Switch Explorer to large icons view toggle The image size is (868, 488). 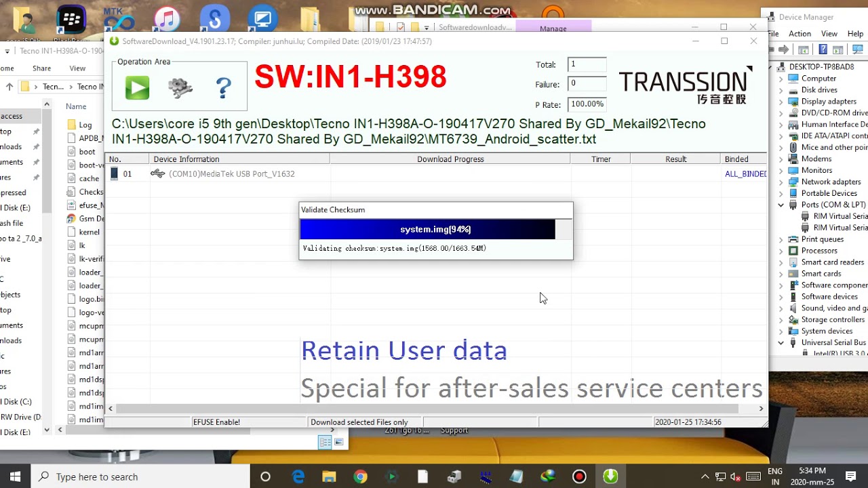[x=338, y=442]
